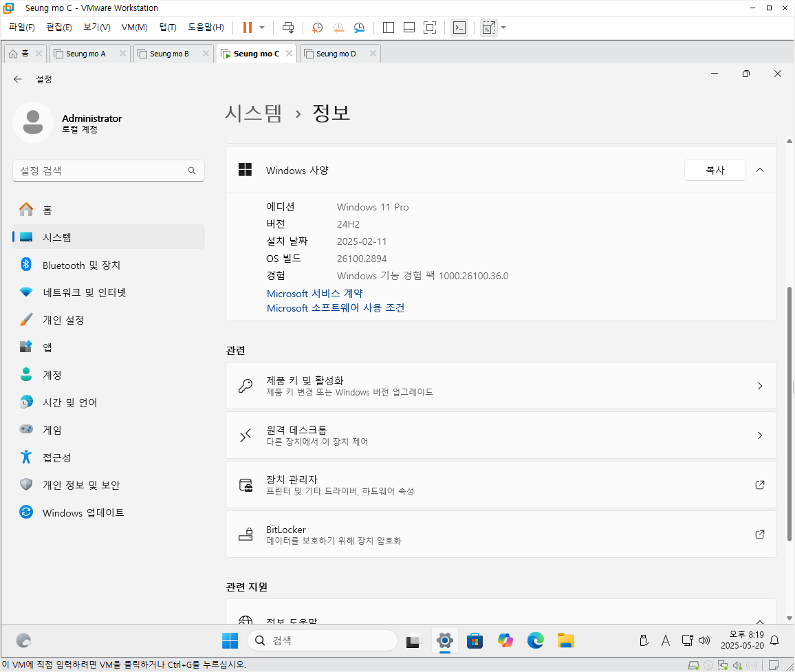This screenshot has height=672, width=795.
Task: Toggle the thumbnail bar icon in VMware toolbar
Action: click(409, 28)
